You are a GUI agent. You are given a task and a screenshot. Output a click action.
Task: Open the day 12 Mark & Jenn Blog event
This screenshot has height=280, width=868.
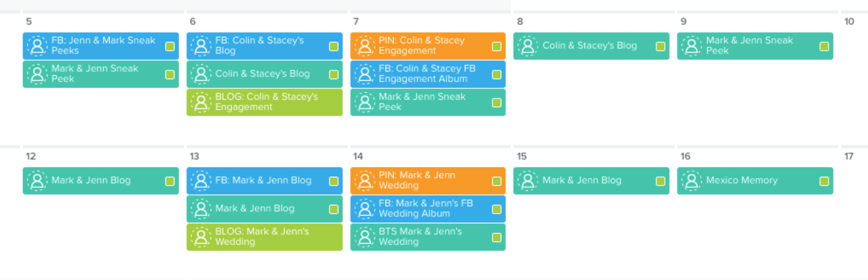click(101, 181)
